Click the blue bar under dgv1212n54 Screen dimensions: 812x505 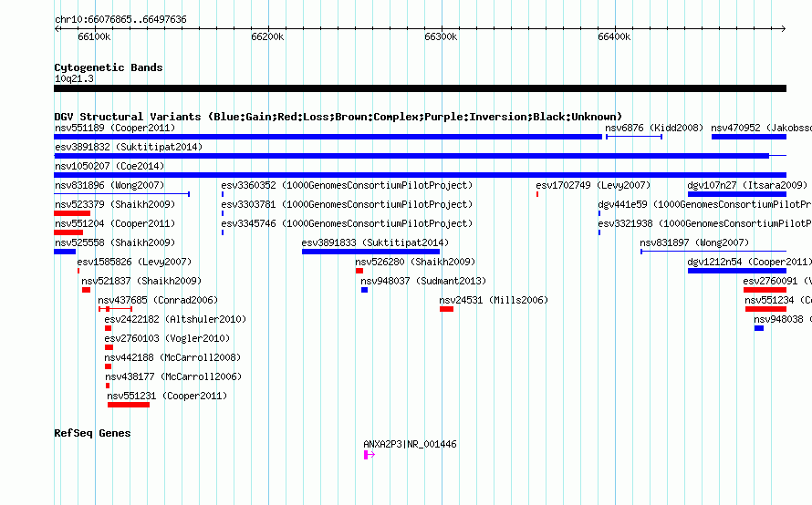(737, 271)
